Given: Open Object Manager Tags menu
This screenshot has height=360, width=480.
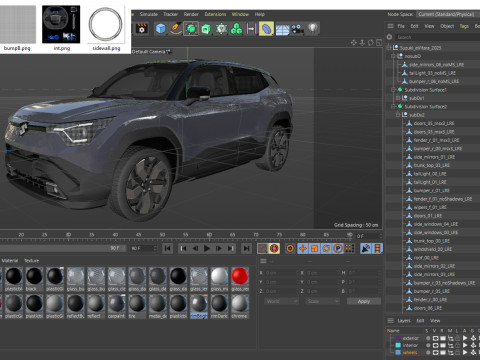Looking at the screenshot, I should pyautogui.click(x=464, y=26).
